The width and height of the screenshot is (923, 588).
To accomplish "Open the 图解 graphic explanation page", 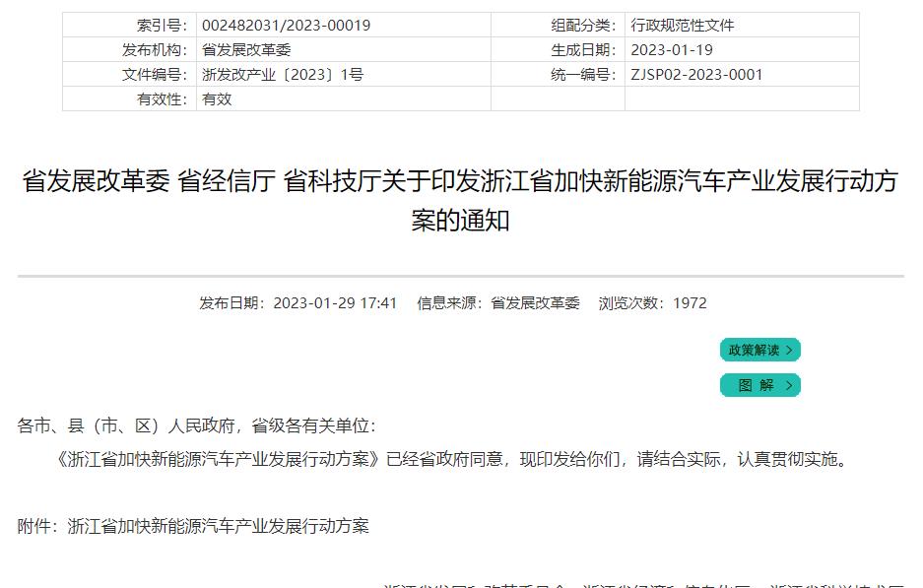I will 758,385.
